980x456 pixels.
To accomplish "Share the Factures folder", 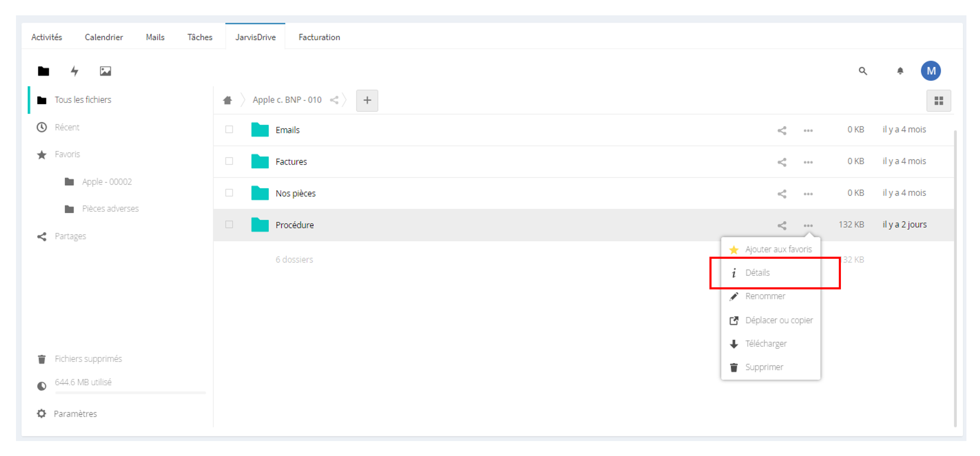I will pyautogui.click(x=782, y=162).
